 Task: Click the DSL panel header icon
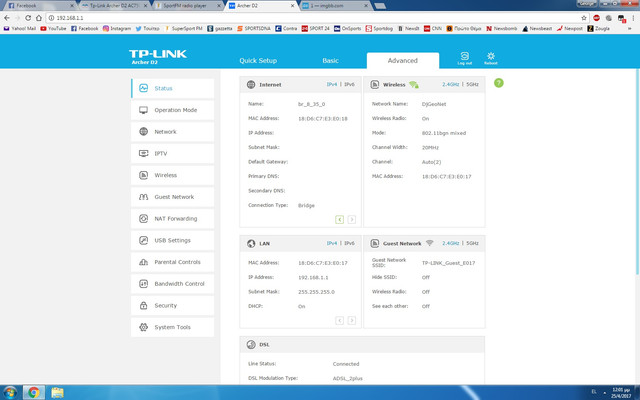pos(251,344)
